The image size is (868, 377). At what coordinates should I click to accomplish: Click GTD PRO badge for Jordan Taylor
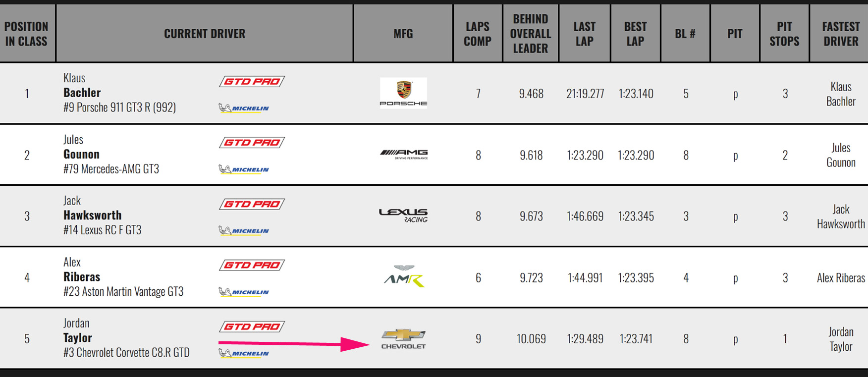tap(252, 327)
